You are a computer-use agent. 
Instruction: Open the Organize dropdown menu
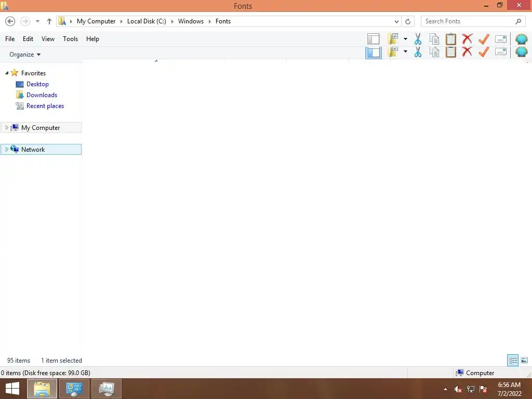(25, 55)
